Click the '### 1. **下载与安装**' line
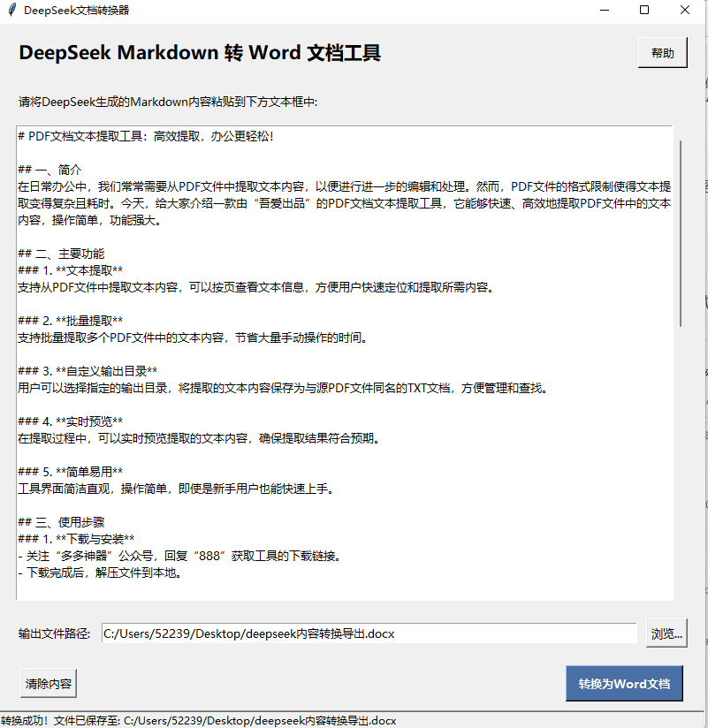The image size is (708, 728). [76, 539]
